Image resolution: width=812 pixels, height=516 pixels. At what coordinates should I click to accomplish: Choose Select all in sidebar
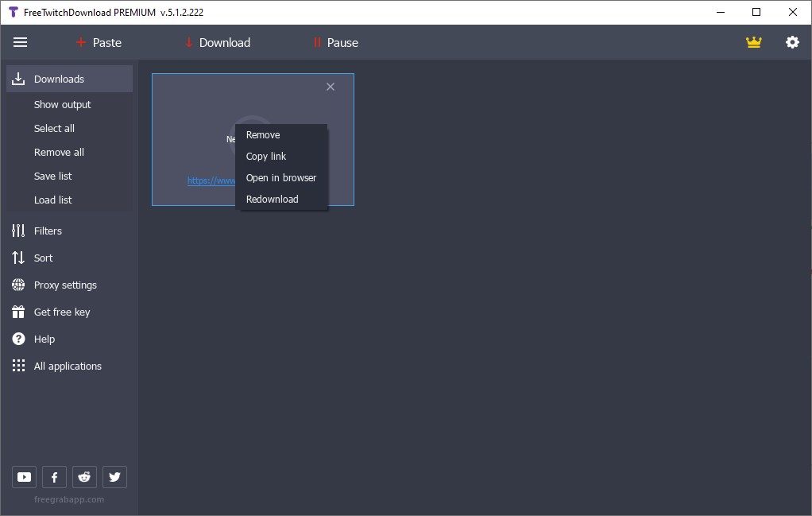[54, 129]
